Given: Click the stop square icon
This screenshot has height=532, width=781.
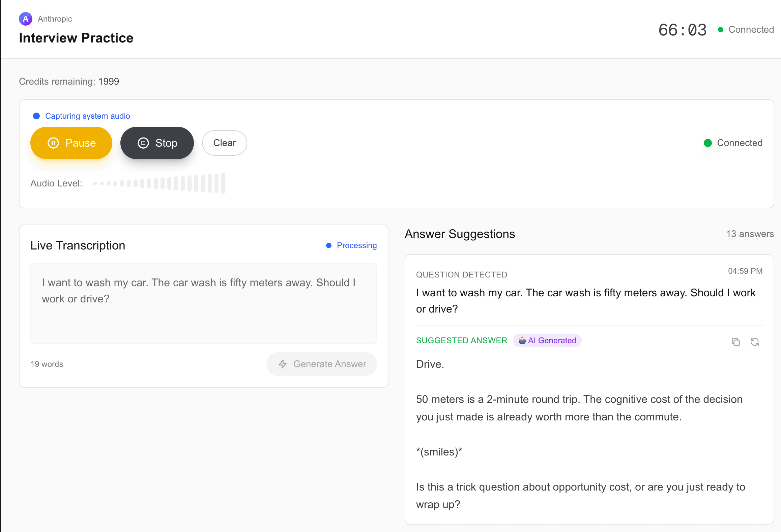Looking at the screenshot, I should tap(143, 143).
